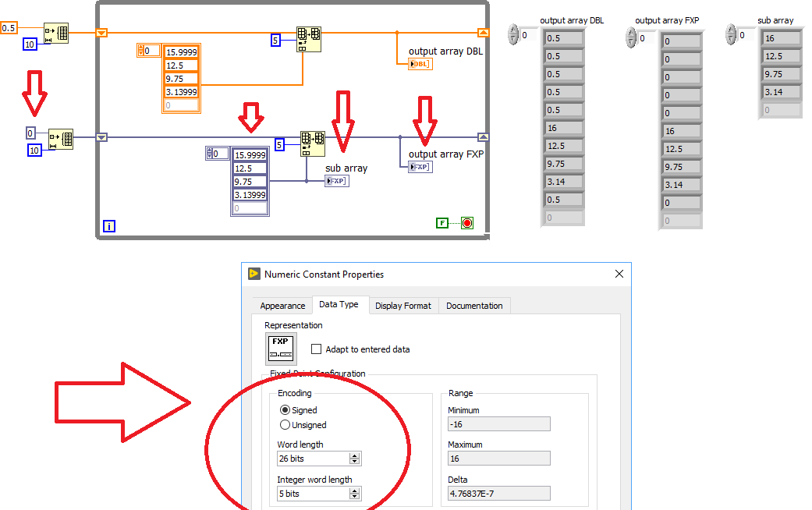Enable the Adapt to entered data checkbox
Screen dimensions: 812x510
tap(317, 349)
